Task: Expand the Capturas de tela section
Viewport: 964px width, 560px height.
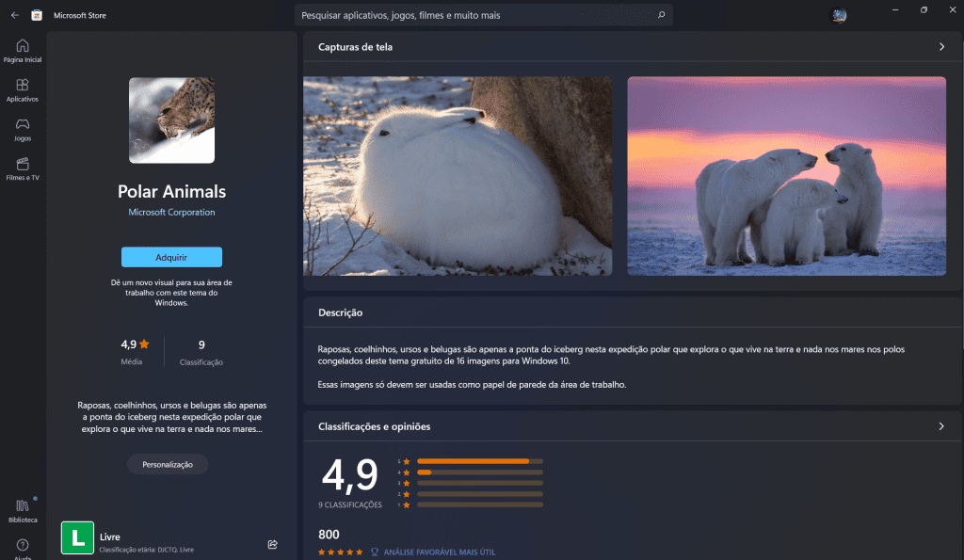Action: [941, 47]
